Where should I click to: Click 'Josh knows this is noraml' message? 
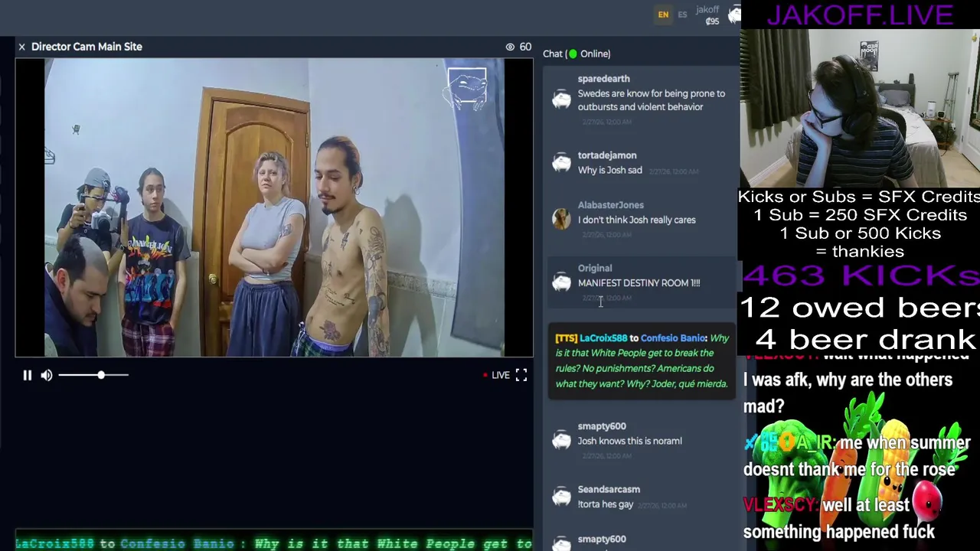pos(630,442)
